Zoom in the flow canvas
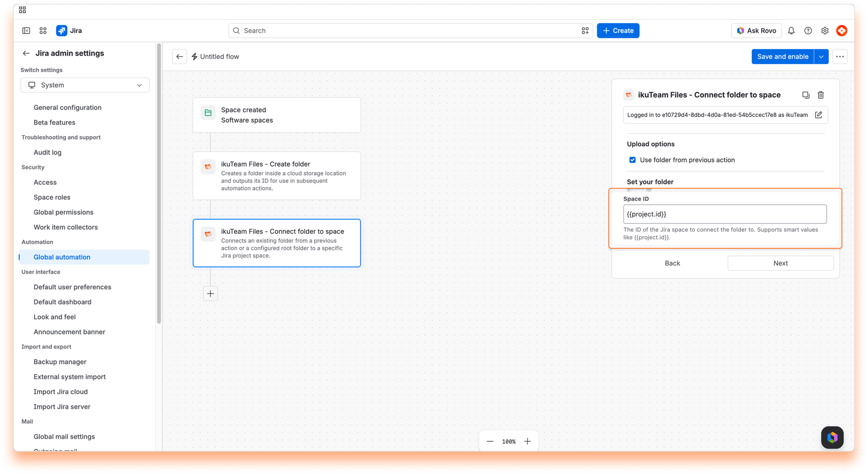The height and width of the screenshot is (474, 868). pyautogui.click(x=528, y=441)
